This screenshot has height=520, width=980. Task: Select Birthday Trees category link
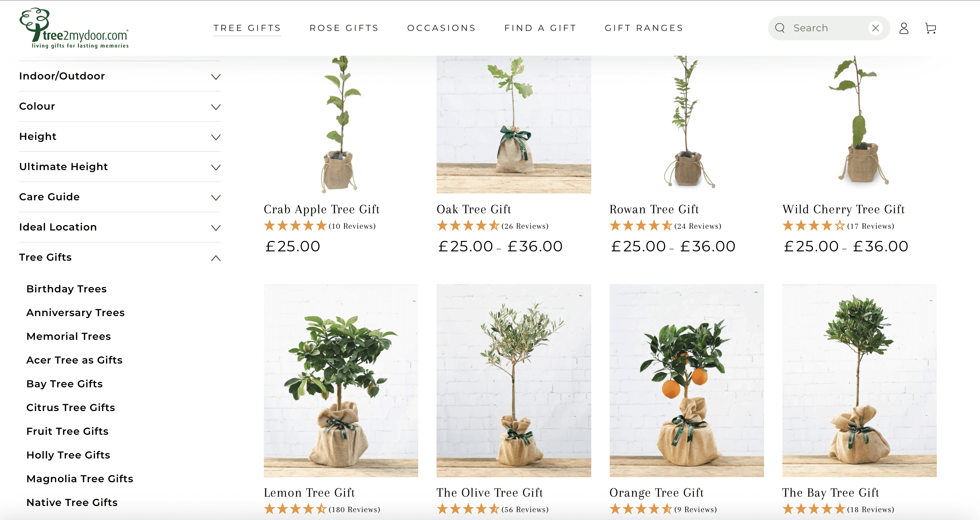67,289
